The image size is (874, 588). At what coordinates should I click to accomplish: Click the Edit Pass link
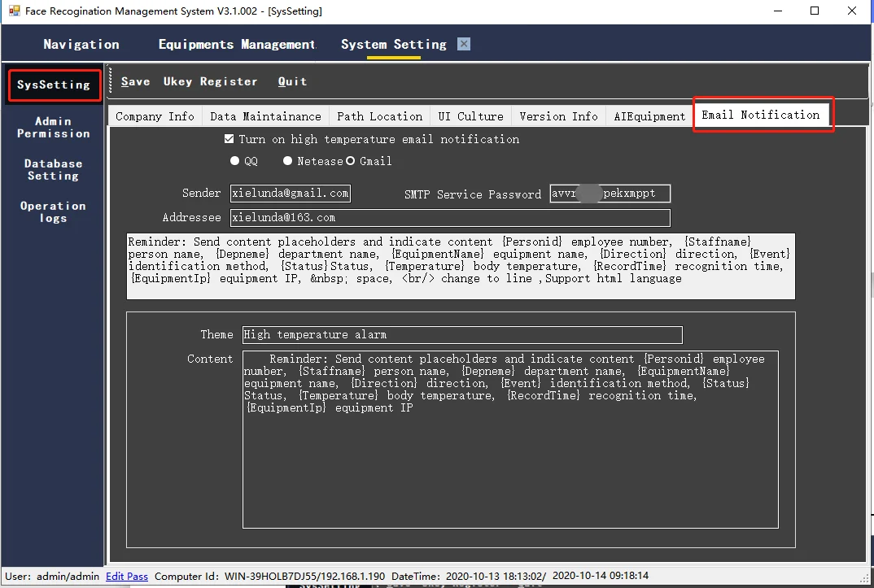coord(126,577)
